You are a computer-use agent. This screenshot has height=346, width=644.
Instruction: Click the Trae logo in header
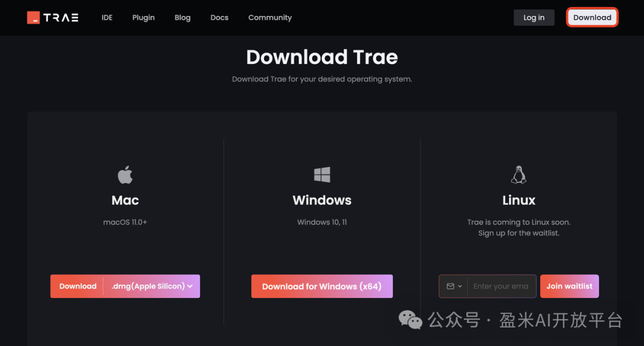click(x=52, y=18)
